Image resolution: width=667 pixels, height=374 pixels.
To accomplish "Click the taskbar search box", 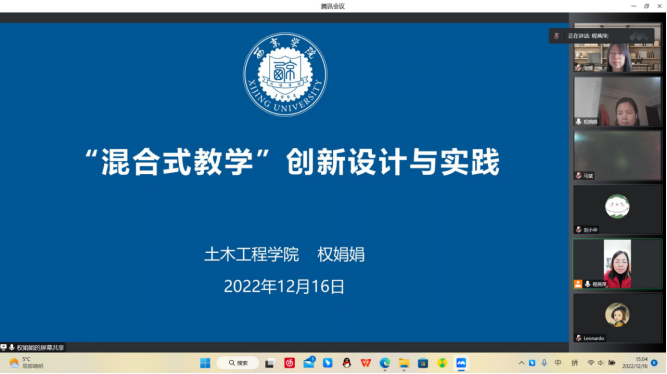I will point(238,363).
